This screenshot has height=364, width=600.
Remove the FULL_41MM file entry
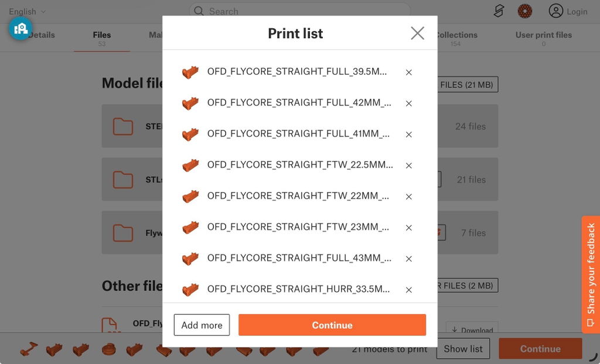(x=408, y=134)
